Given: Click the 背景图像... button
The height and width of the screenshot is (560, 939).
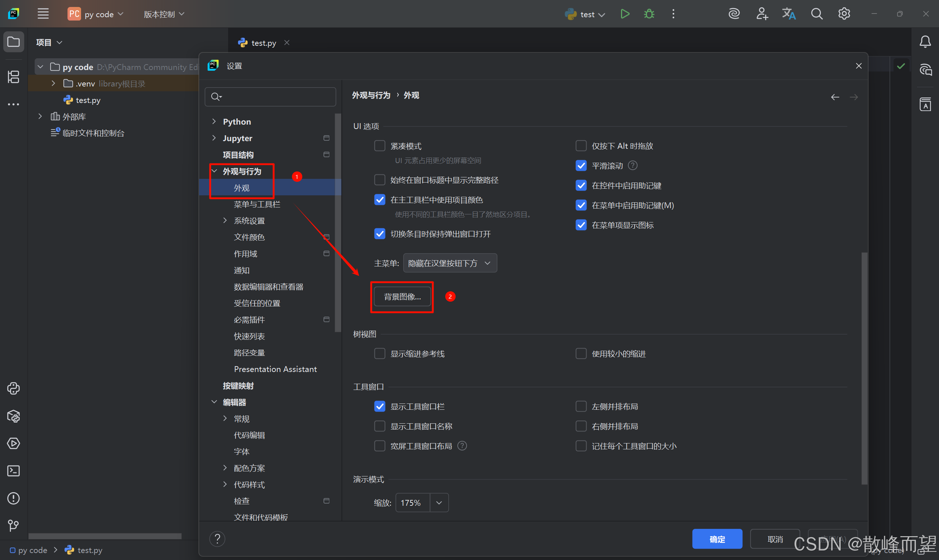Looking at the screenshot, I should click(x=402, y=296).
